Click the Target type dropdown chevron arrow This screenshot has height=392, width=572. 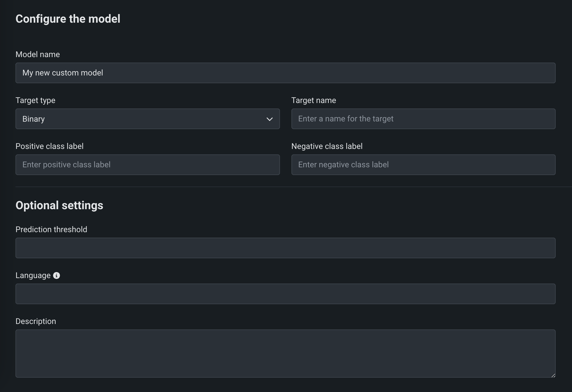[269, 119]
